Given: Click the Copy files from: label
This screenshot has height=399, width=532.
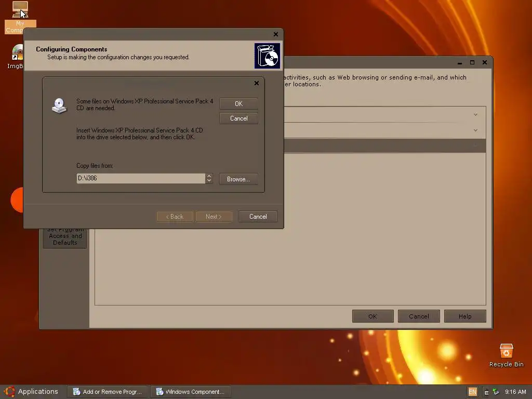Looking at the screenshot, I should 95,166.
